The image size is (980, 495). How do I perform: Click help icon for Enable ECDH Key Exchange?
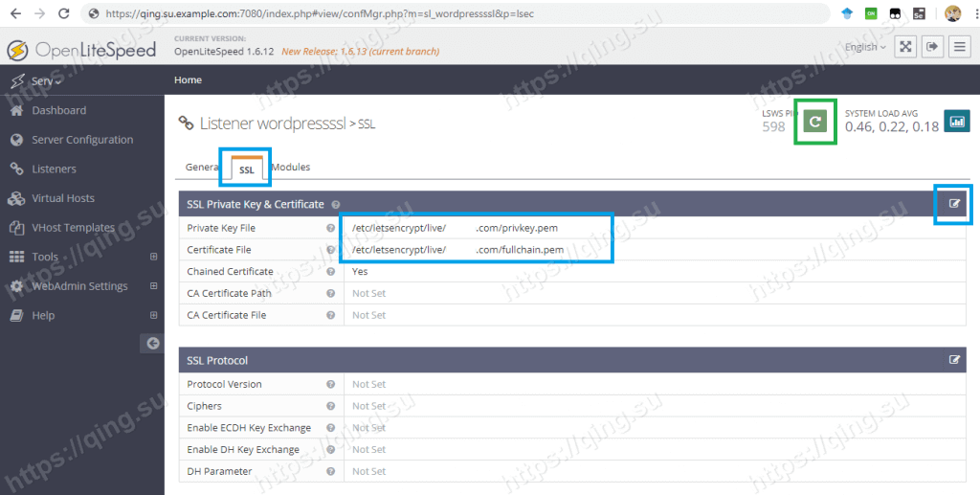coord(330,428)
